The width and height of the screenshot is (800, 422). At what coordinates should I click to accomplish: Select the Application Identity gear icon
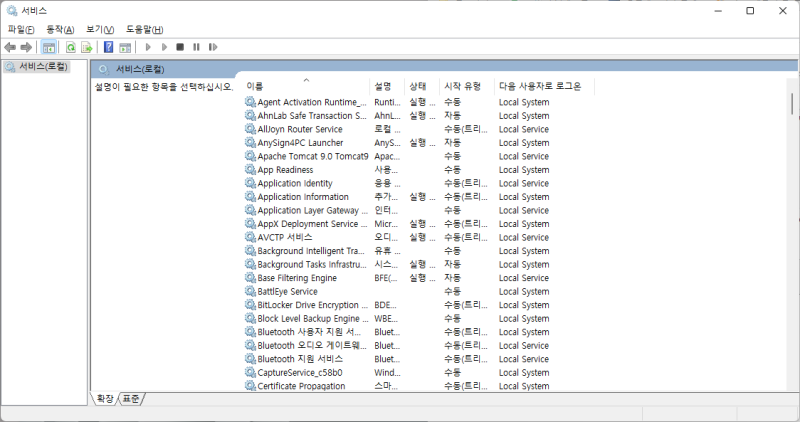click(250, 183)
